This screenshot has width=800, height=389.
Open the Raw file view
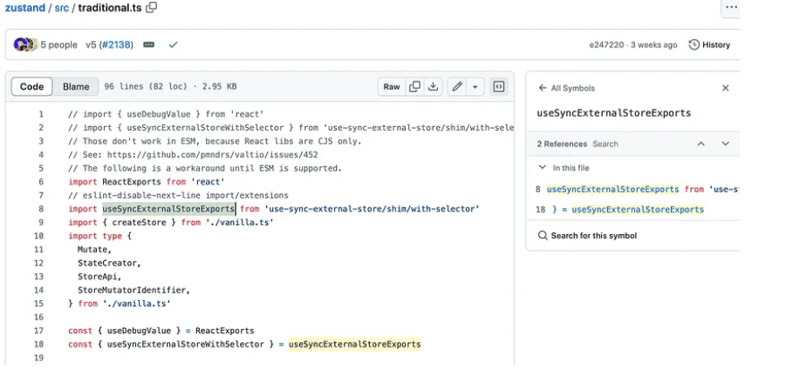[x=392, y=87]
